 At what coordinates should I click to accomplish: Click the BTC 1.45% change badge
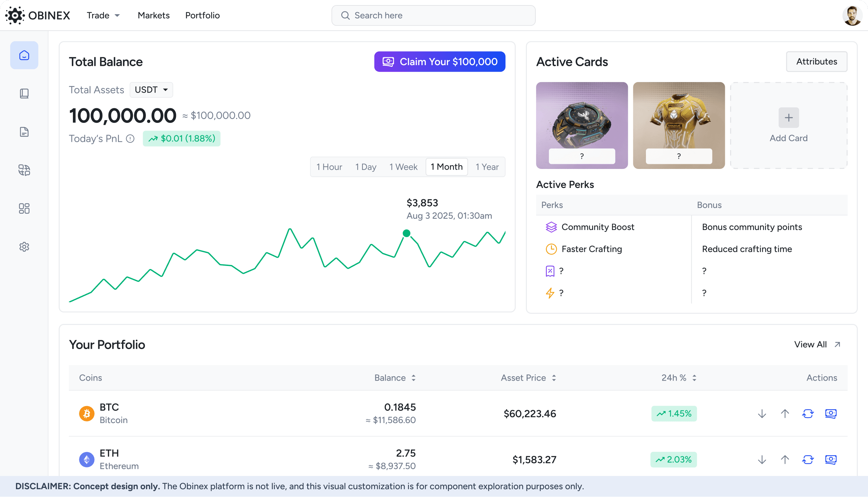(x=674, y=414)
